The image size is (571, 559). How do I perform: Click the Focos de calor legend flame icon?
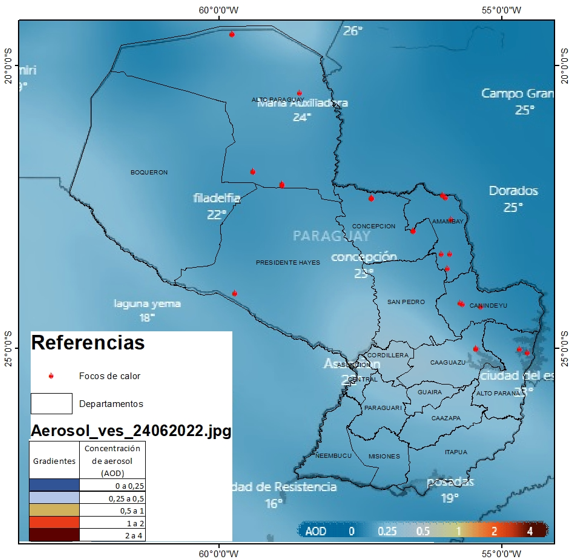[51, 376]
